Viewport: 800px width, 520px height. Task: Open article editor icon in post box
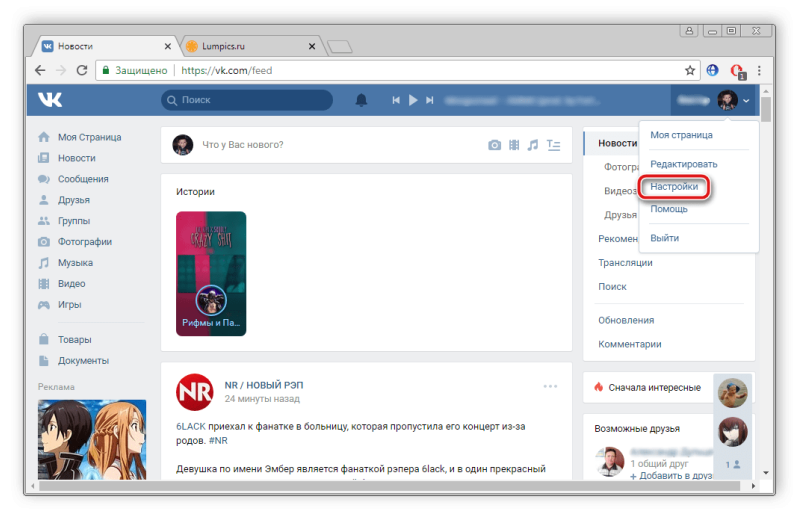coord(554,145)
